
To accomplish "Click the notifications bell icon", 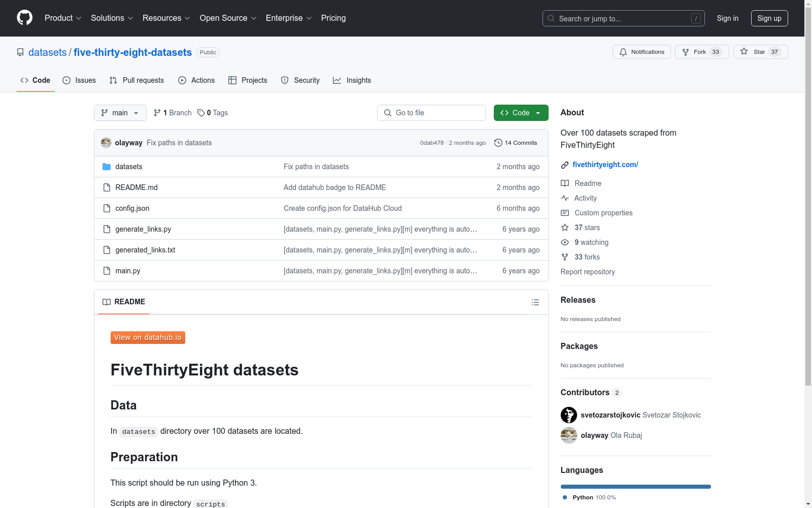I will [623, 52].
